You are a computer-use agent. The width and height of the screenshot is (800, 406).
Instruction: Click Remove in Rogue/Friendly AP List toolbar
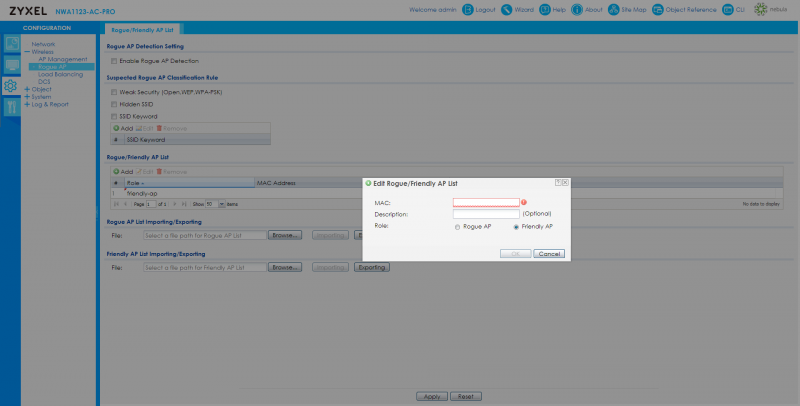click(171, 172)
